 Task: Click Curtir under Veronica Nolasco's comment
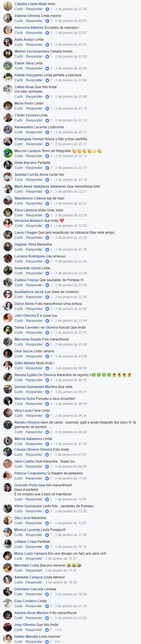tap(19, 226)
